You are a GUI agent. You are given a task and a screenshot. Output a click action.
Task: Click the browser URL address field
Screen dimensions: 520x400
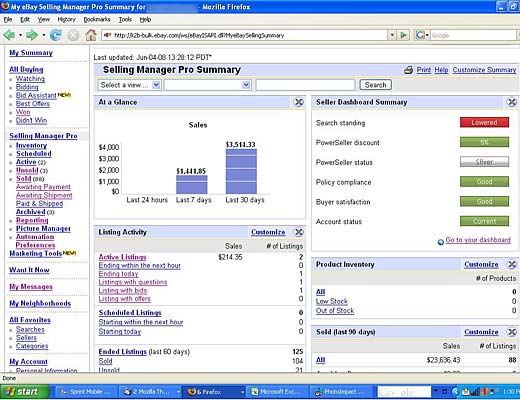245,35
